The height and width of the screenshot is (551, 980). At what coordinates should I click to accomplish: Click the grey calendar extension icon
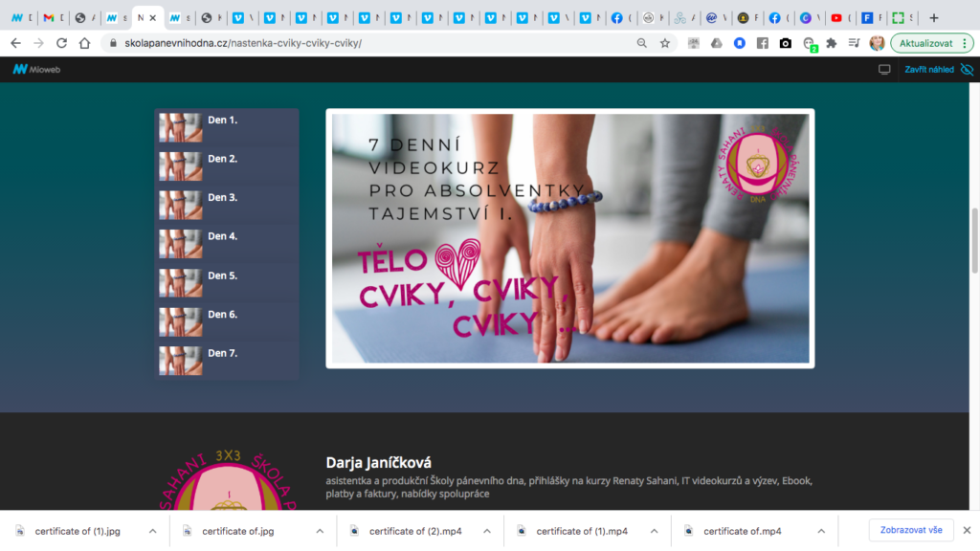tap(694, 43)
